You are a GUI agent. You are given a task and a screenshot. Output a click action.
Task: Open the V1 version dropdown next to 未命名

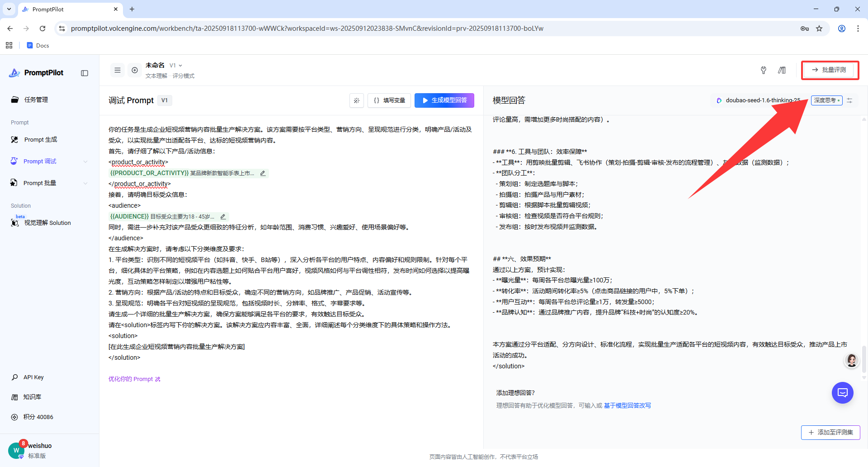coord(176,66)
